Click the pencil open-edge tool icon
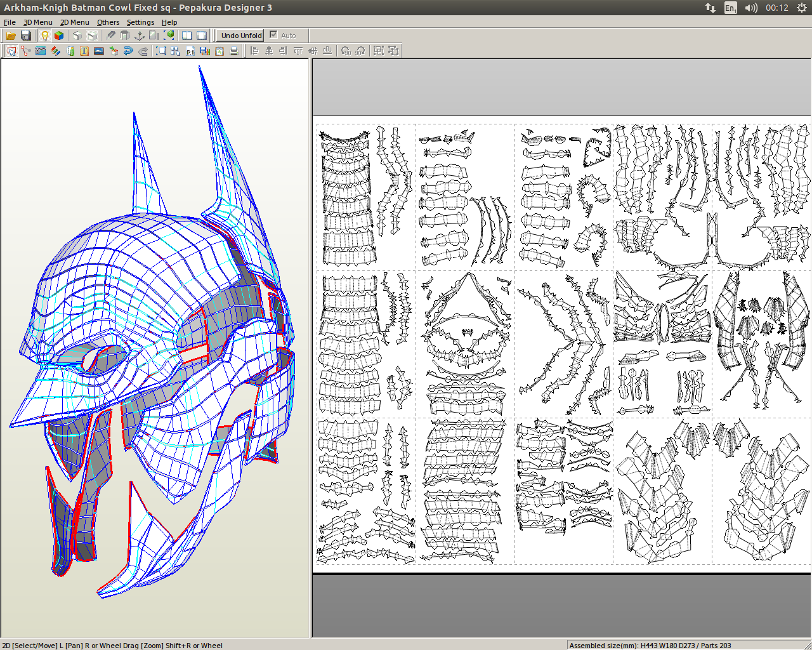The width and height of the screenshot is (812, 650). [x=110, y=36]
